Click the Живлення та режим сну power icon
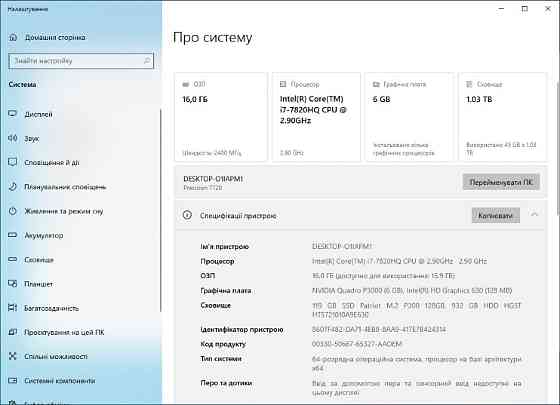The width and height of the screenshot is (560, 405). [x=13, y=211]
